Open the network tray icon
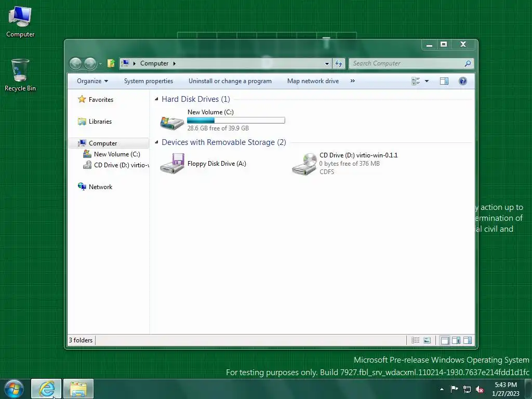 tap(467, 389)
